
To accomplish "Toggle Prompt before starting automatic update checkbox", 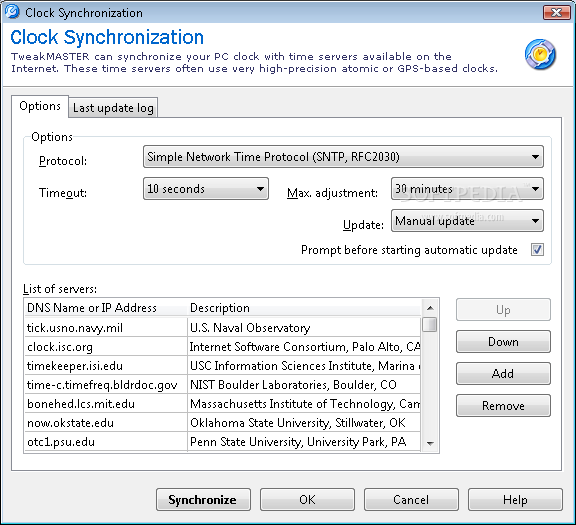I will point(537,250).
